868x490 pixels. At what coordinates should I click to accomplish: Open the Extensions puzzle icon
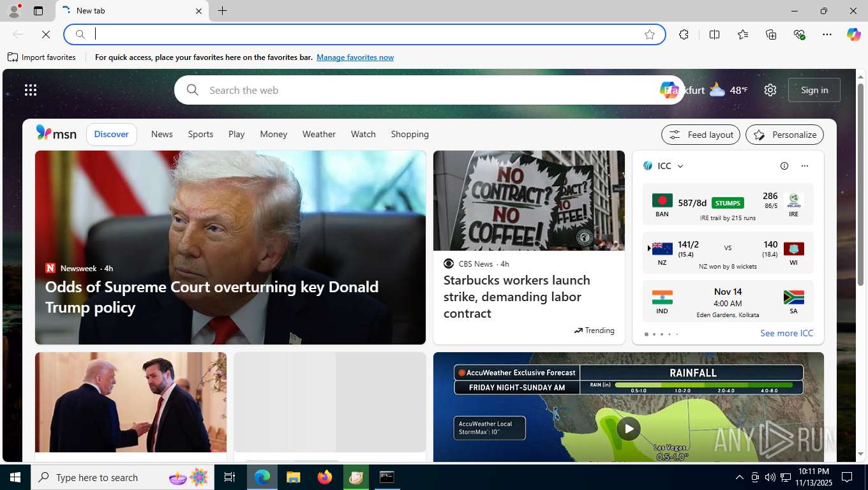[684, 34]
